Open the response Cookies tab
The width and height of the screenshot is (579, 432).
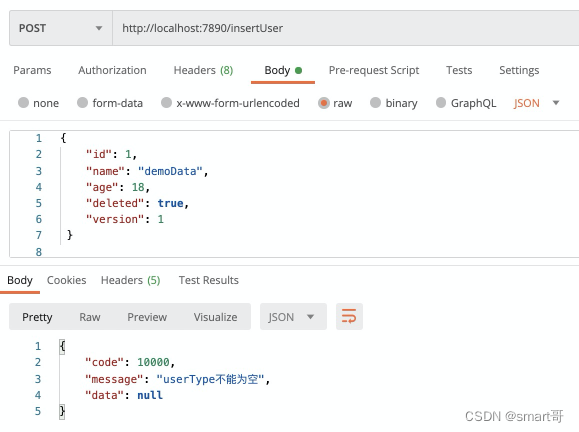coord(66,280)
